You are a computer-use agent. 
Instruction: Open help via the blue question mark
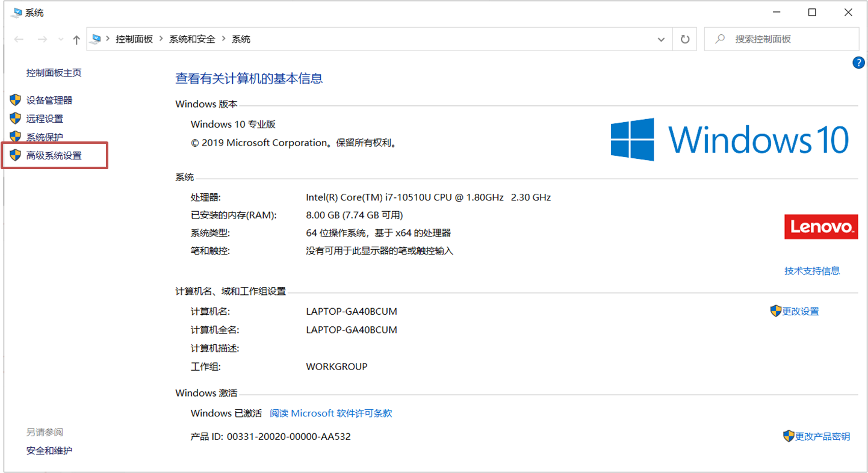[858, 63]
